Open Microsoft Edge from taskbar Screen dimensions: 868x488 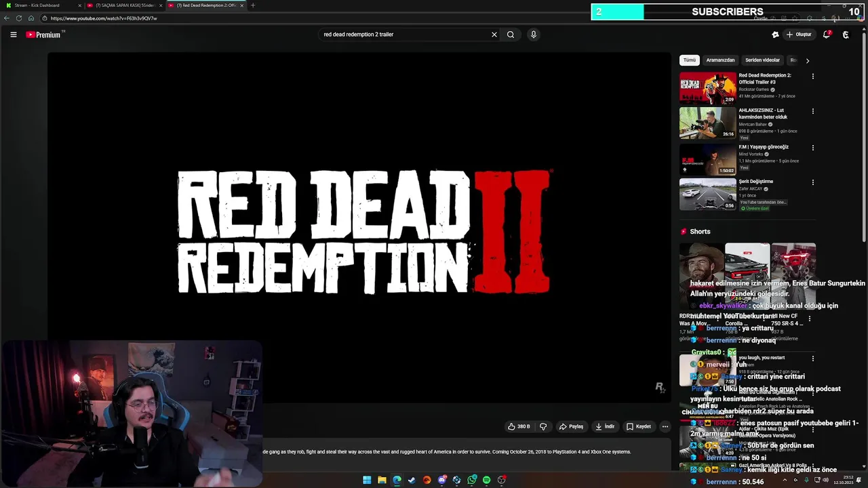tap(397, 480)
